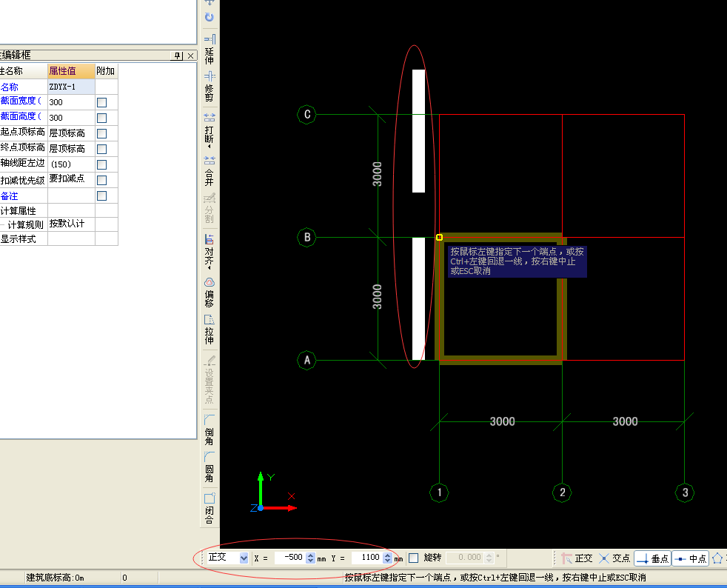Check the 终点顶标高 附加 checkbox
Screen dimensions: 727x588
tap(102, 149)
